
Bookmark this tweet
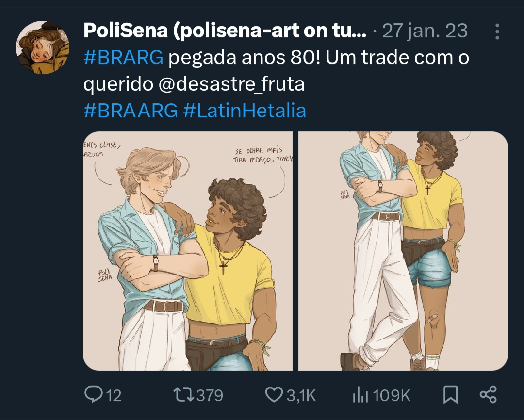450,395
